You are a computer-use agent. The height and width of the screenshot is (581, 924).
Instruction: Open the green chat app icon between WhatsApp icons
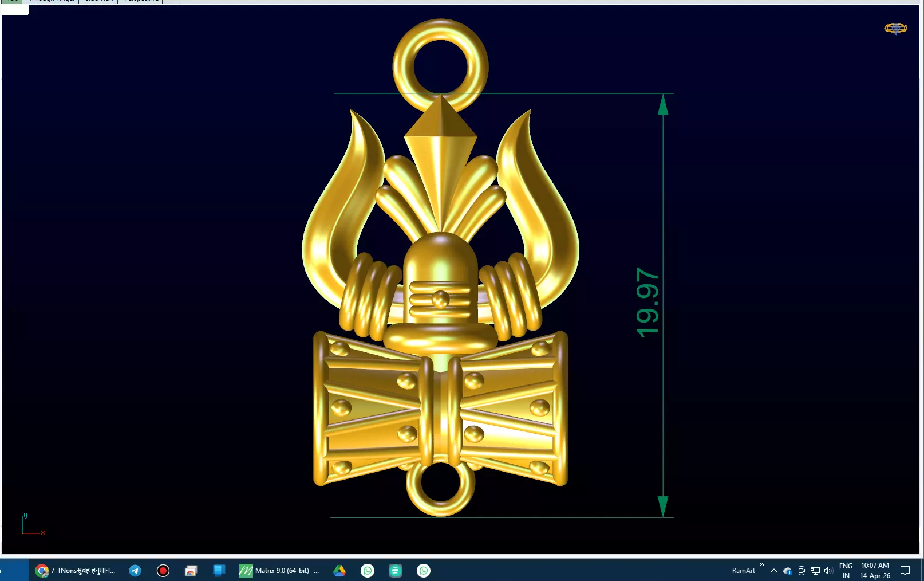pyautogui.click(x=396, y=570)
